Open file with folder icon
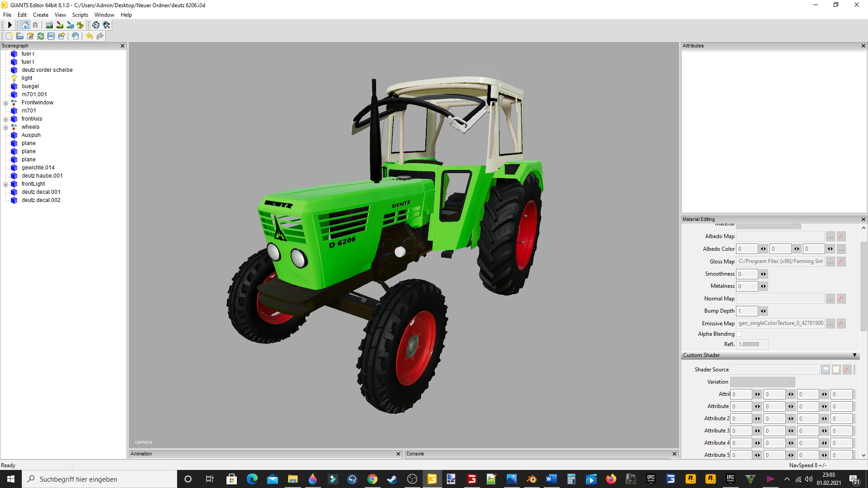The height and width of the screenshot is (488, 868). [20, 36]
